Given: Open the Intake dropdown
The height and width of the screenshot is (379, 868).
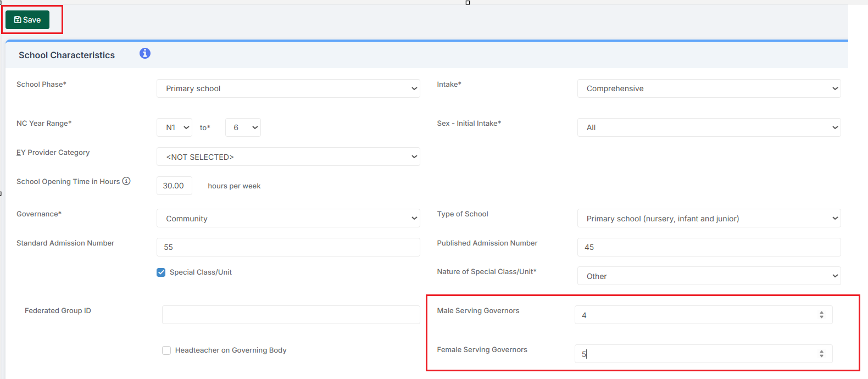Looking at the screenshot, I should [x=709, y=88].
